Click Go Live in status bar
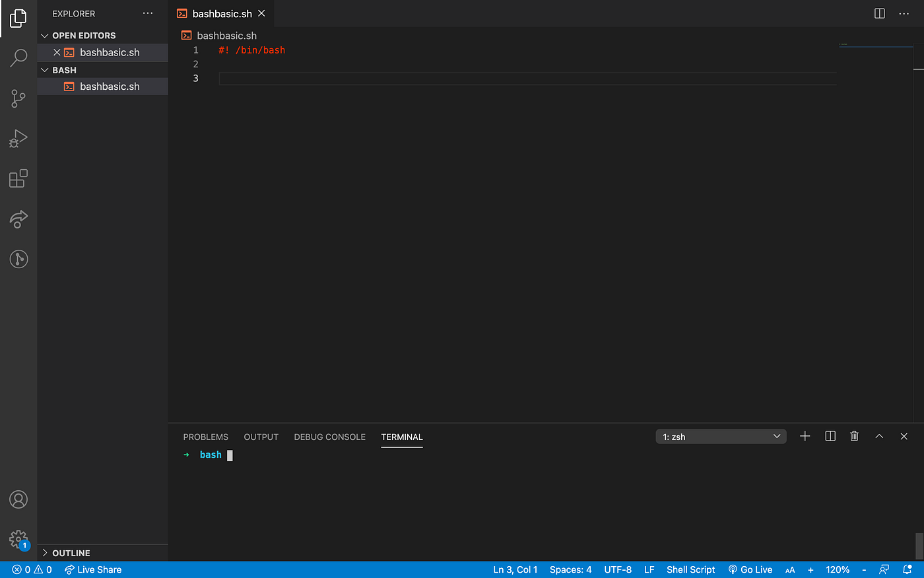This screenshot has height=578, width=924. tap(750, 569)
